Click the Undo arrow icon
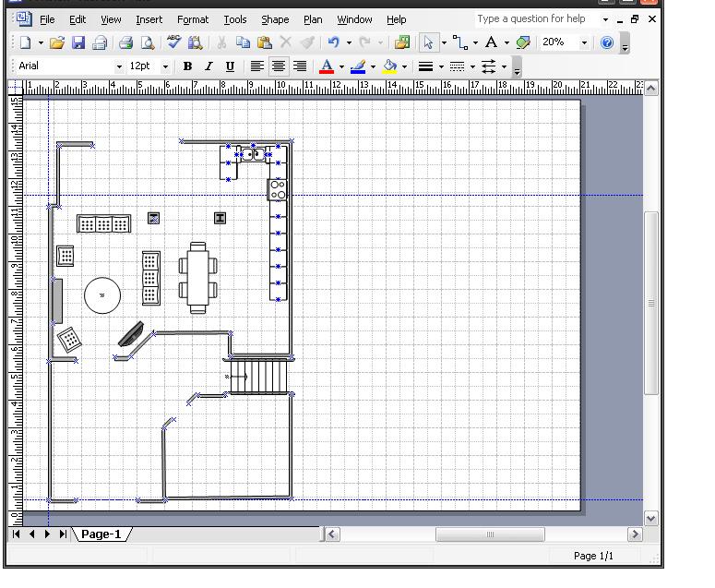Viewport: 715px width, 588px height. (x=333, y=42)
